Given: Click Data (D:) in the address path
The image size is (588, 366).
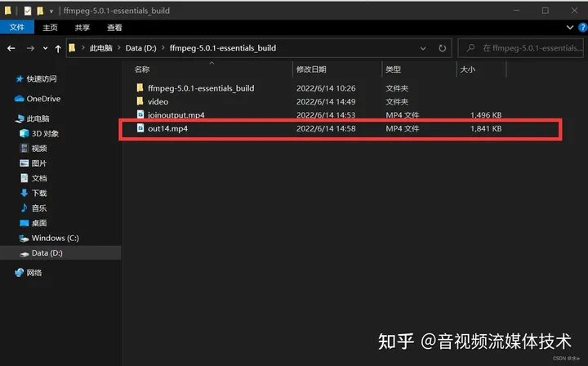Looking at the screenshot, I should (140, 48).
